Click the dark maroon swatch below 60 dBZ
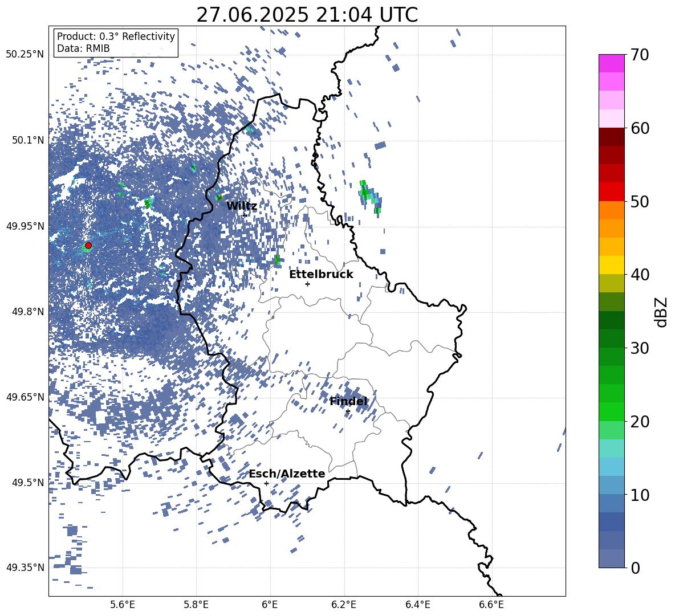Image resolution: width=675 pixels, height=616 pixels. click(x=611, y=137)
